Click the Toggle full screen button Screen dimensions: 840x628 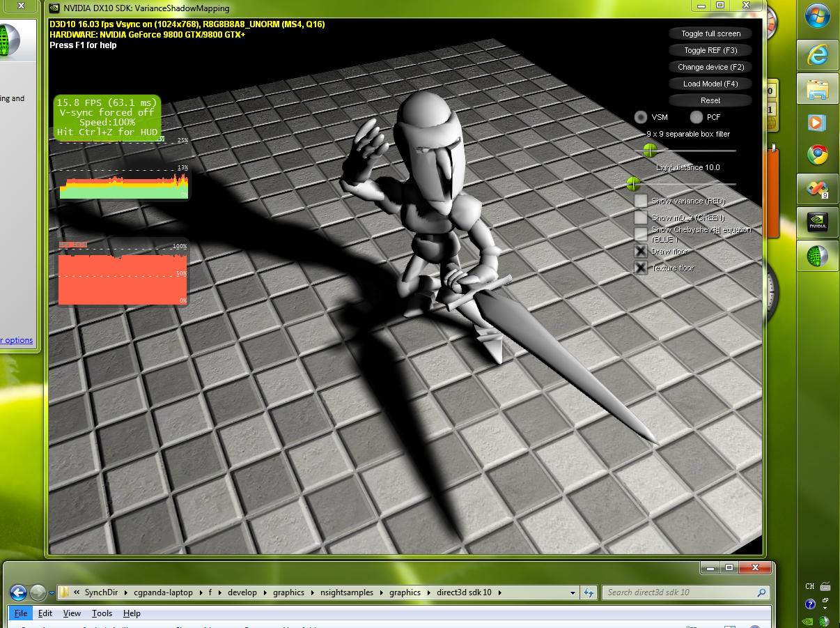coord(710,33)
